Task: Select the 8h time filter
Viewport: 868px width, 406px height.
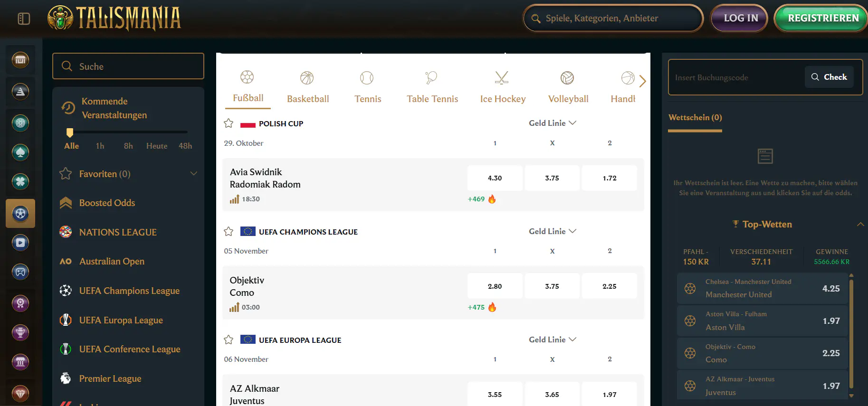Action: [x=128, y=146]
